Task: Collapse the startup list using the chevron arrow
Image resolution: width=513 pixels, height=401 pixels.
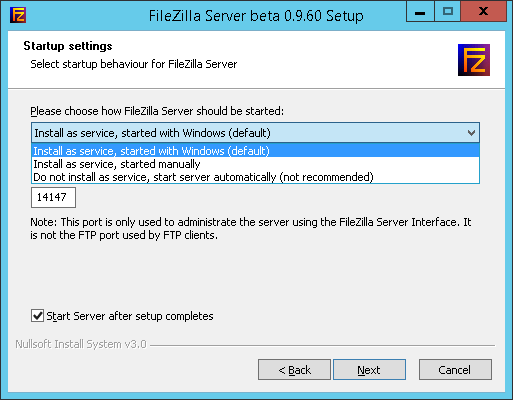Action: pyautogui.click(x=471, y=133)
